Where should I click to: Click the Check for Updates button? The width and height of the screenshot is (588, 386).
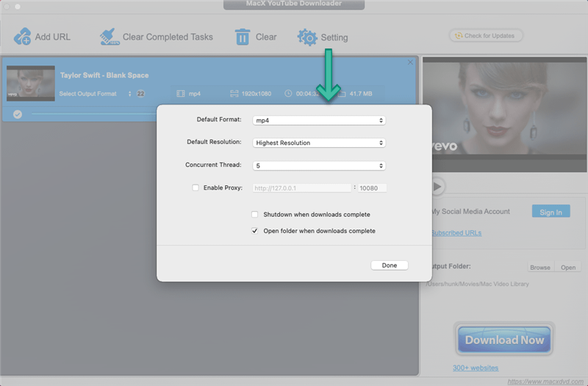click(486, 35)
